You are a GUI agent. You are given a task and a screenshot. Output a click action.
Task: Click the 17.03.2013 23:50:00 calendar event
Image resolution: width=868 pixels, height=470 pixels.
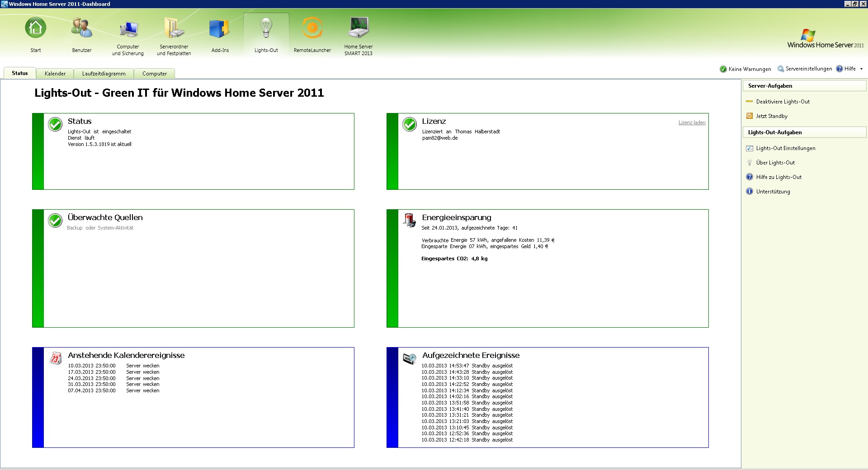tap(113, 372)
